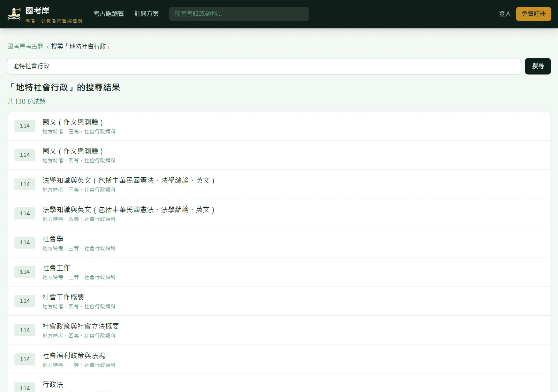Click the 114 badge beside 社會福利政策與法規

[x=25, y=359]
